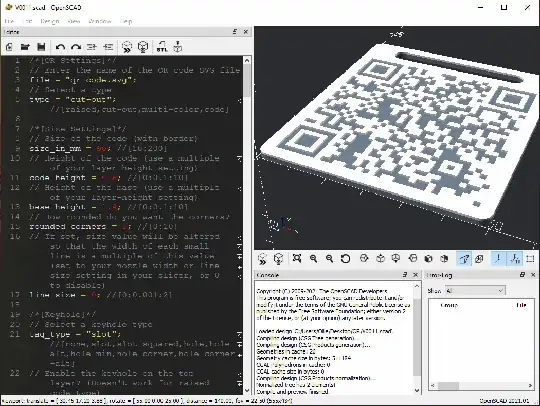
Task: Close the Console panel
Action: 416,275
